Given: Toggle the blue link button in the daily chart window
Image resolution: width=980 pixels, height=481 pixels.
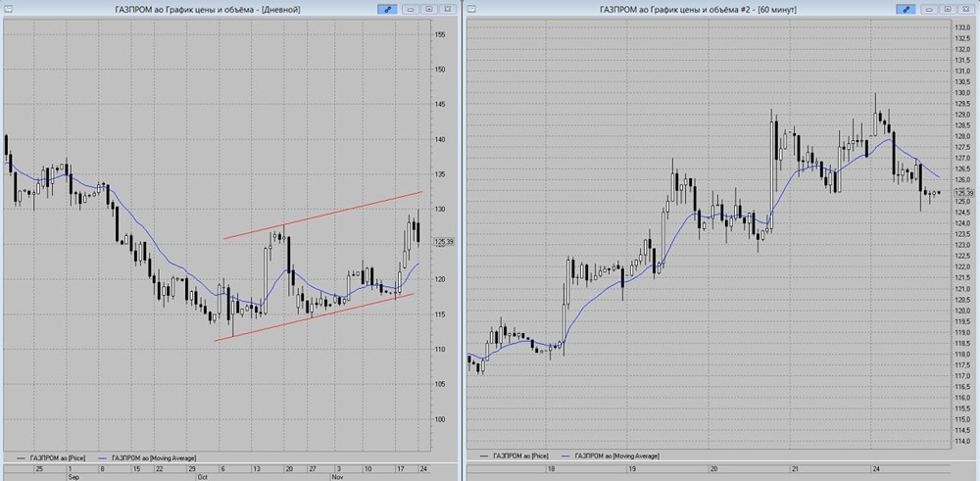Looking at the screenshot, I should [387, 10].
